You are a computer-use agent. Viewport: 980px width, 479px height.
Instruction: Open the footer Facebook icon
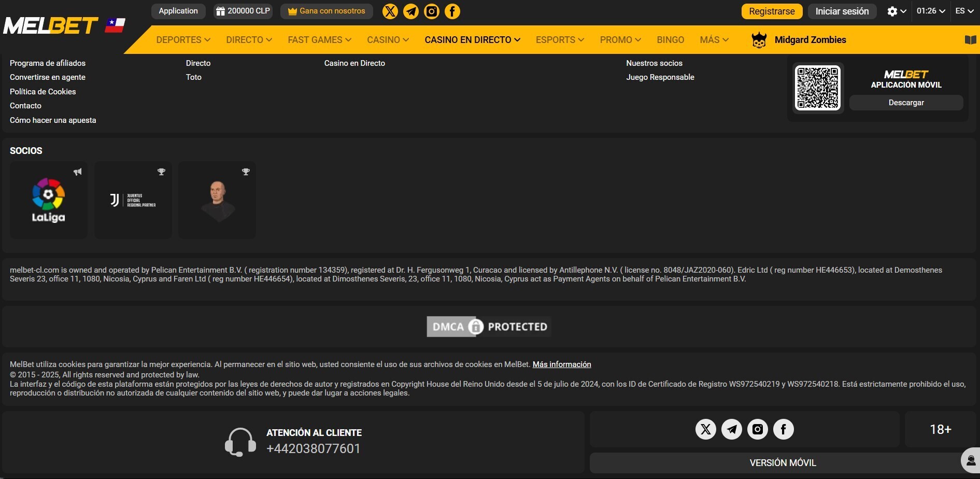click(x=783, y=429)
